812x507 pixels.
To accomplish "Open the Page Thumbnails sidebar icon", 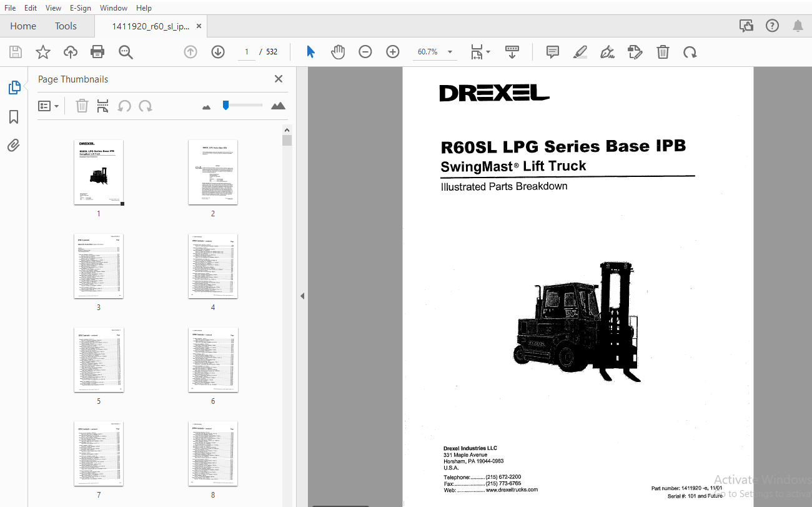I will (14, 88).
